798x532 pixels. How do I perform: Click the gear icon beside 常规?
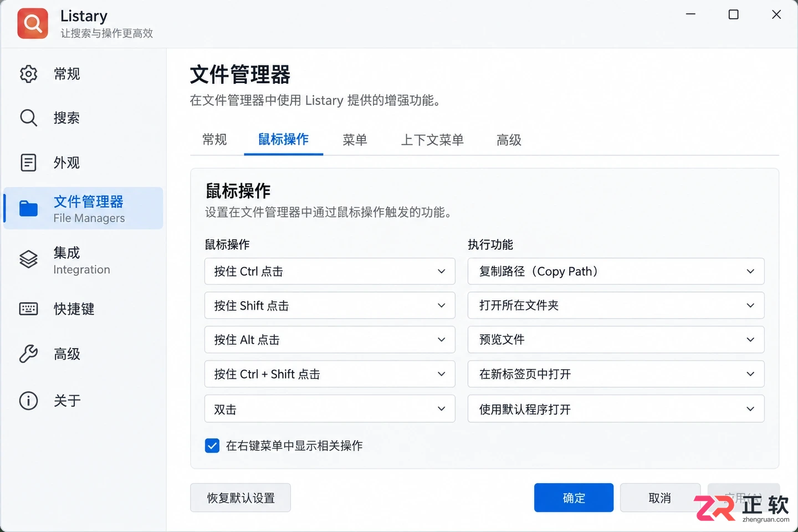(x=29, y=74)
